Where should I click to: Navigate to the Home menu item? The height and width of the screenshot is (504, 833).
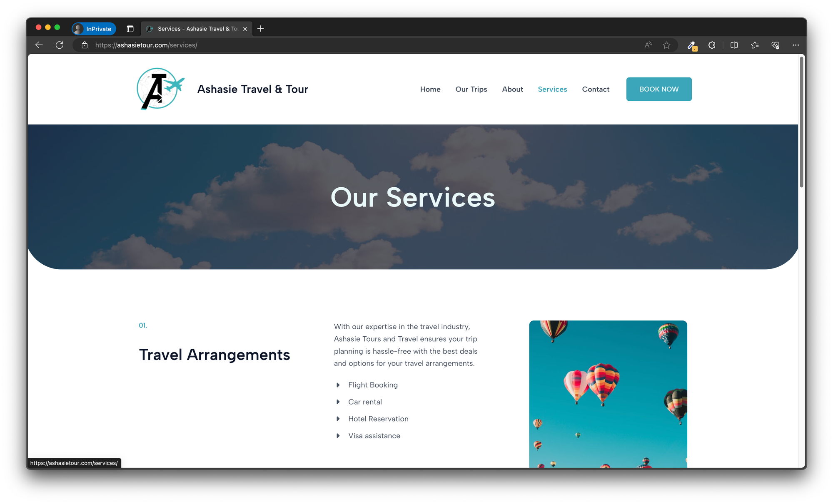[x=430, y=89]
